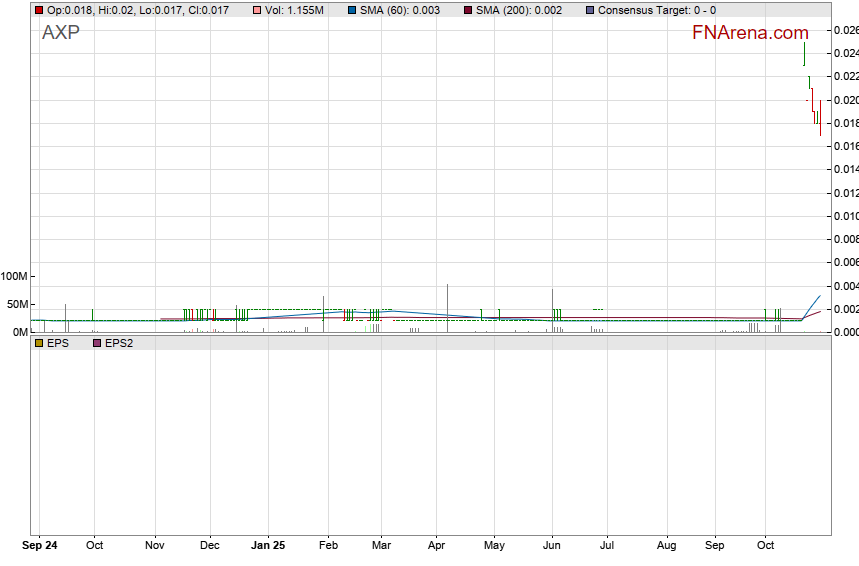This screenshot has width=859, height=566.
Task: Click the Vol: 1.155M legend text
Action: (x=295, y=10)
